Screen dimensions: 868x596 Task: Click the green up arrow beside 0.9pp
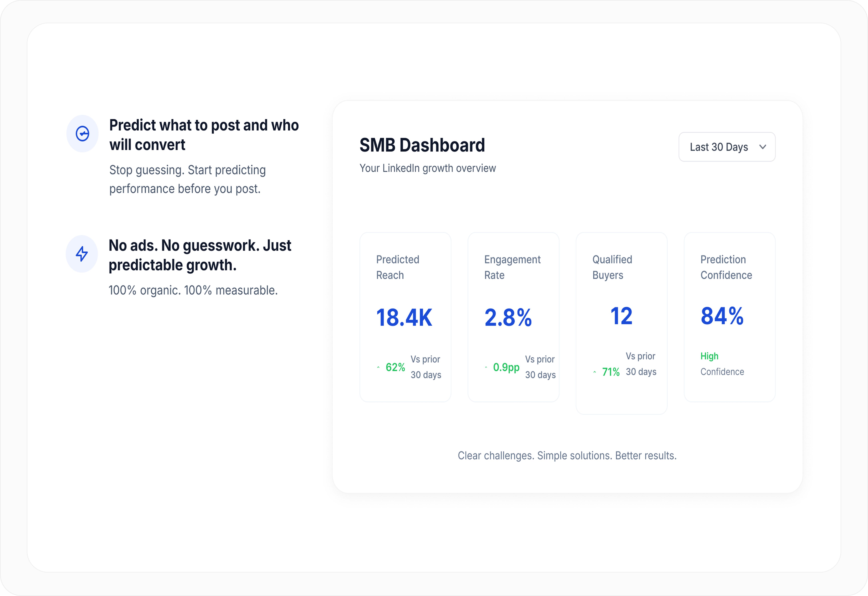click(486, 367)
